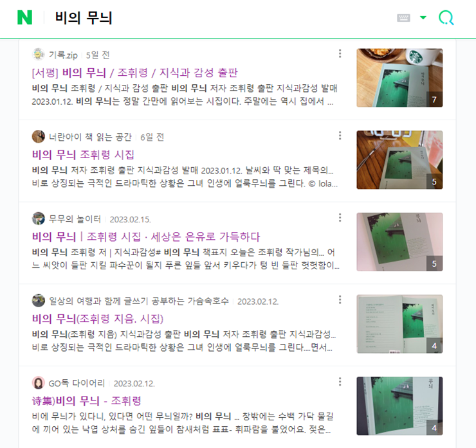Click the green Naver N logo
Screen dimensions: 476x448
pos(24,17)
